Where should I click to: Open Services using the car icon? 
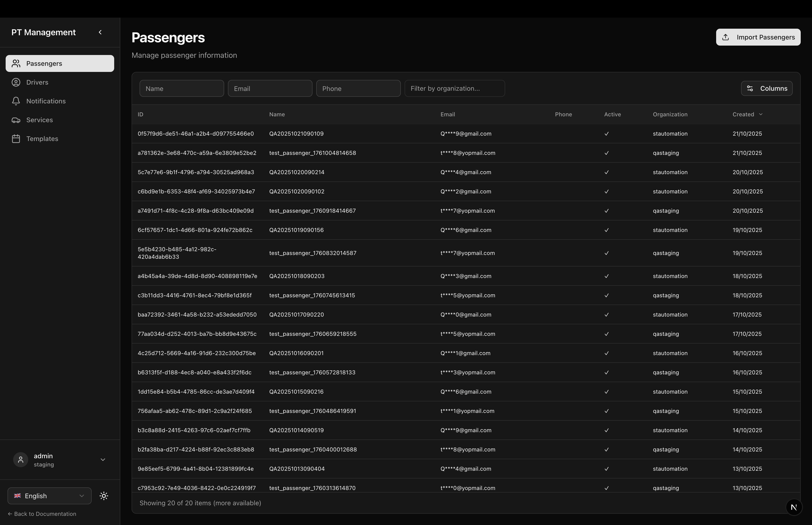pyautogui.click(x=16, y=120)
